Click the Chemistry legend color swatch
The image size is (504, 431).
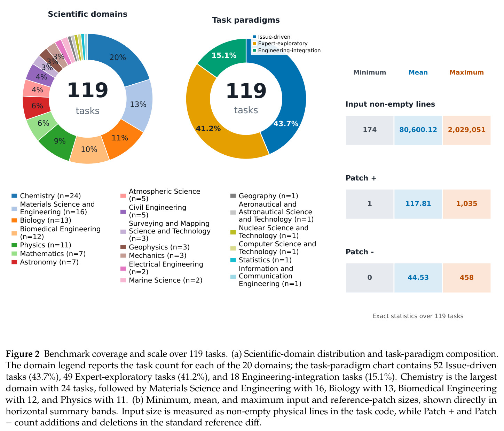[x=14, y=196]
